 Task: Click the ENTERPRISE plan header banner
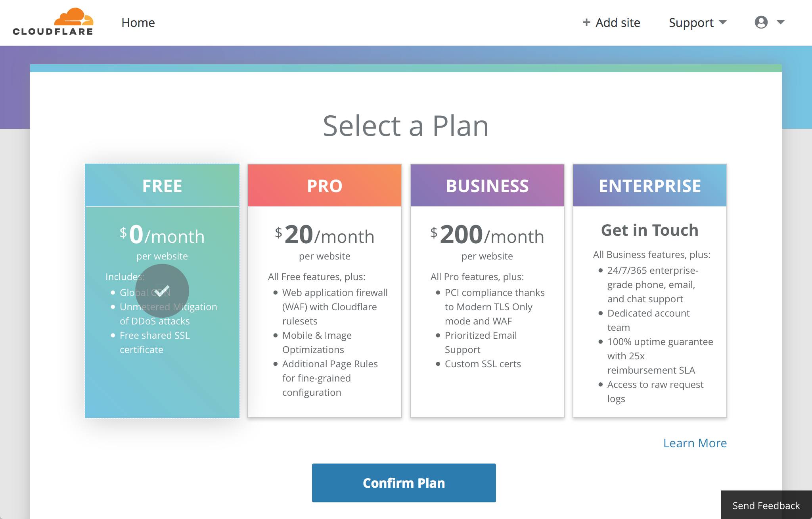tap(649, 185)
